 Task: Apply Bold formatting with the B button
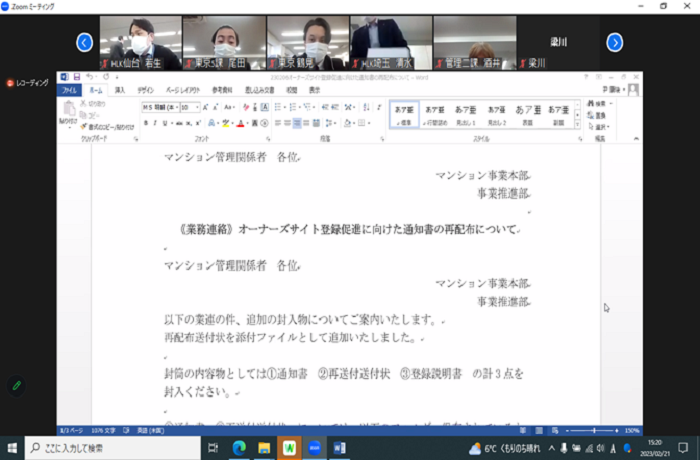pyautogui.click(x=146, y=123)
